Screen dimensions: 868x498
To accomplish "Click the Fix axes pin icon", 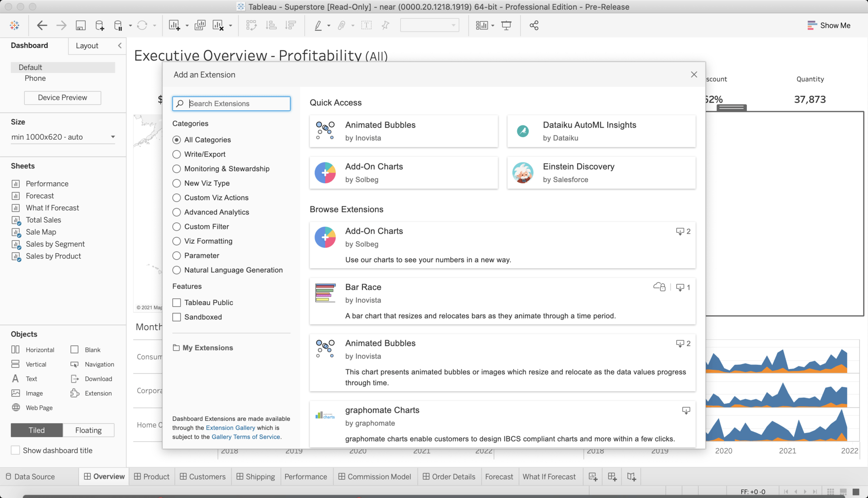I will click(x=385, y=25).
